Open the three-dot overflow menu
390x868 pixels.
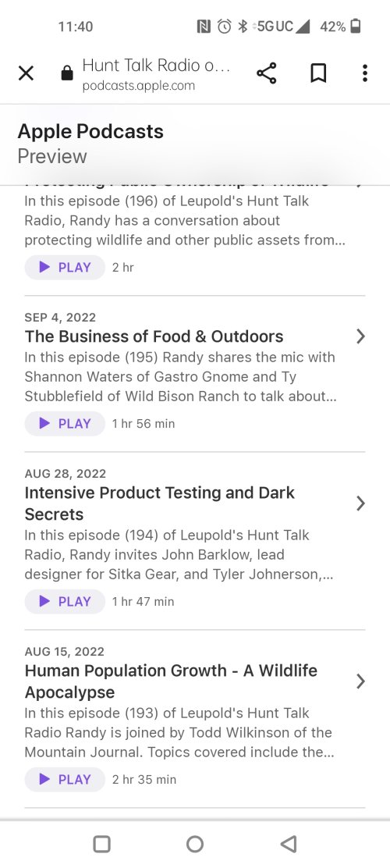[364, 73]
